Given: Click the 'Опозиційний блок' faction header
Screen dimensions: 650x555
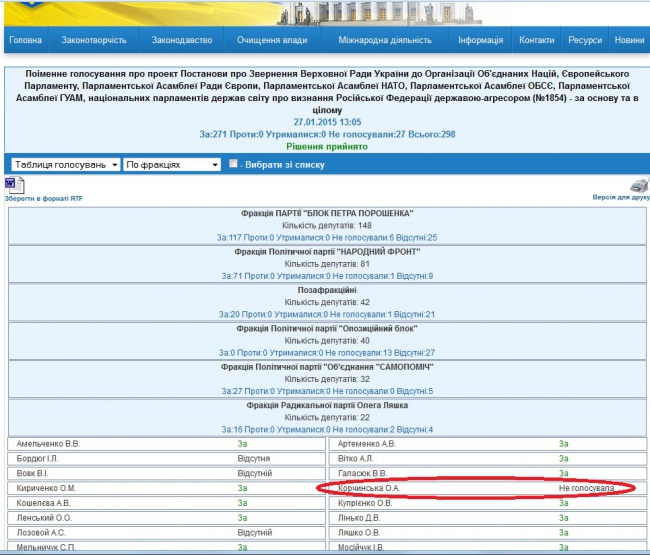Looking at the screenshot, I should point(327,328).
